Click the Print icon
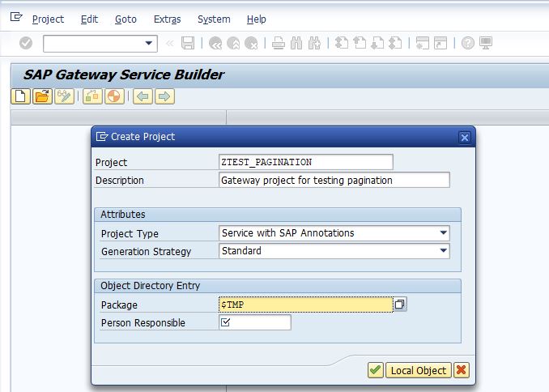Viewport: 549px width, 392px height. click(x=279, y=43)
